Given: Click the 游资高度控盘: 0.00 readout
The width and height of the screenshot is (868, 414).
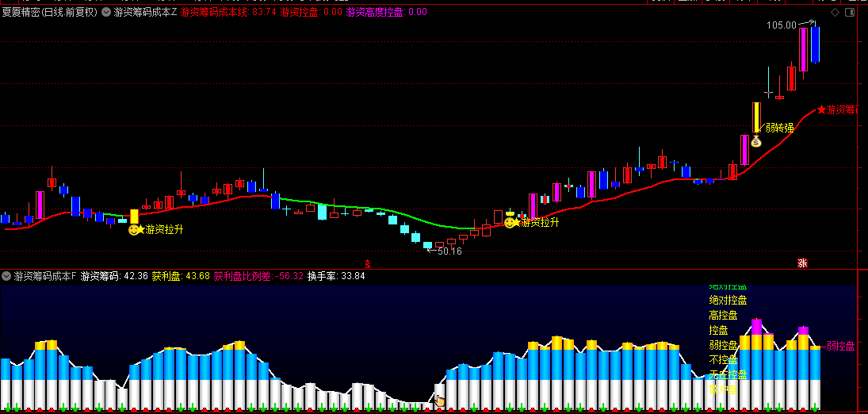Looking at the screenshot, I should (386, 12).
